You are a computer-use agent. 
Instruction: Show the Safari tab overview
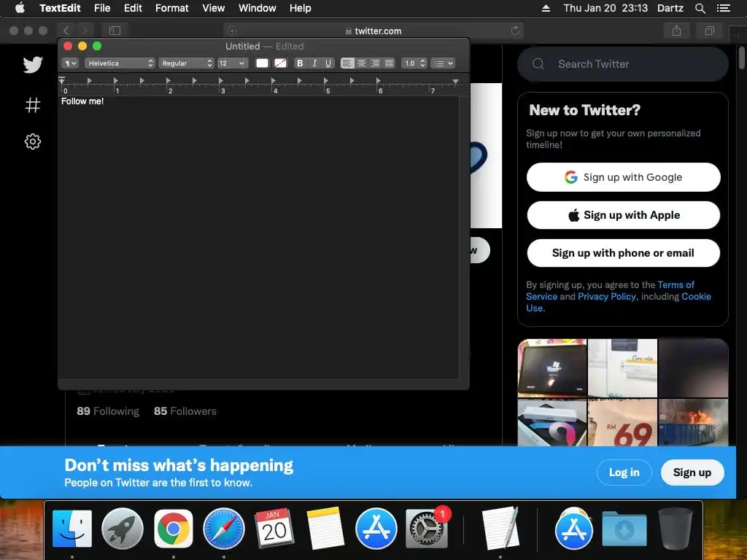(709, 31)
